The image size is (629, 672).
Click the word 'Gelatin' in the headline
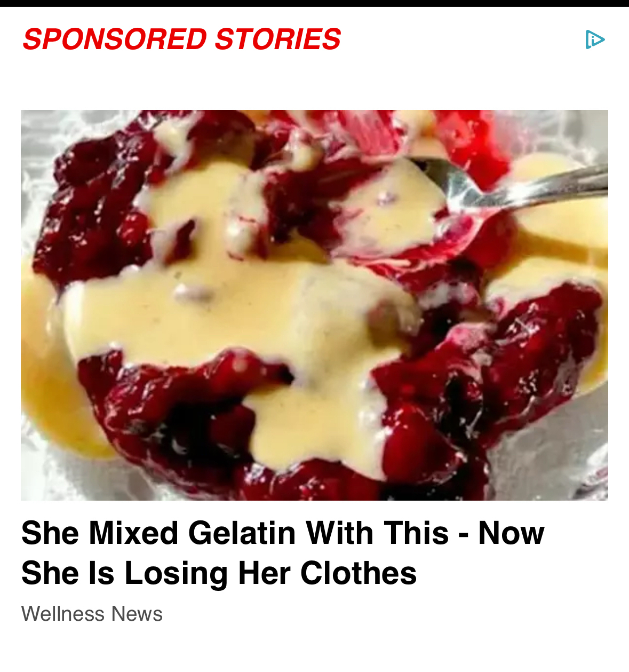tap(242, 533)
